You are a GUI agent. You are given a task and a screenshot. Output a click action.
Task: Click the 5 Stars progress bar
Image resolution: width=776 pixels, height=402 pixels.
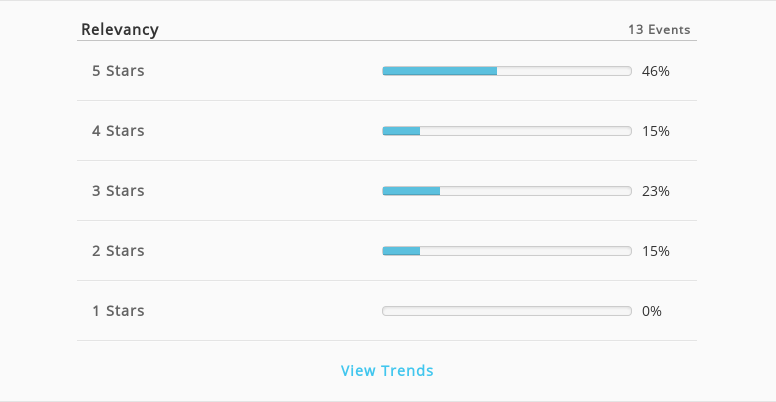507,71
